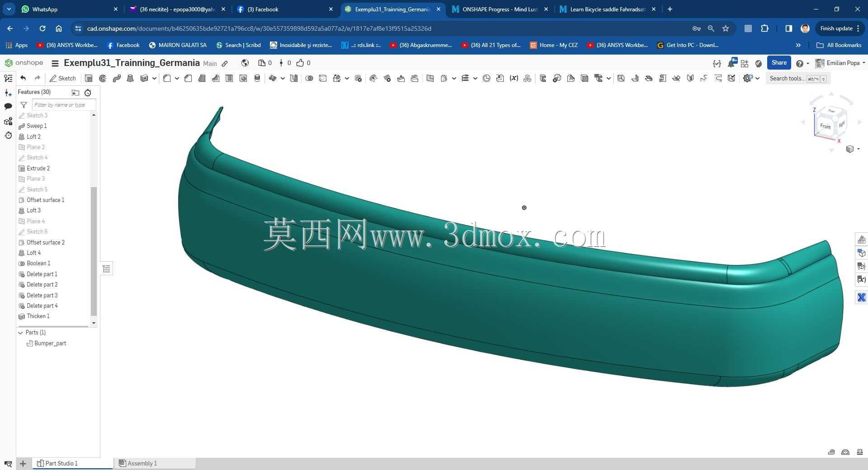Open the MAIRON GALATI SA bookmark
This screenshot has height=470, width=868.
point(178,45)
